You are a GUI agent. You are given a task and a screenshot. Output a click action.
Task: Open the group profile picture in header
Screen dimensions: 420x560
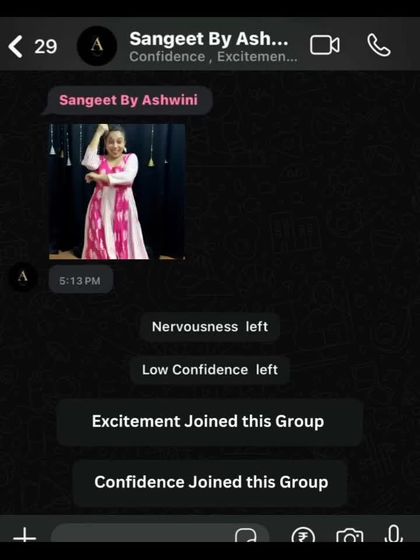97,46
